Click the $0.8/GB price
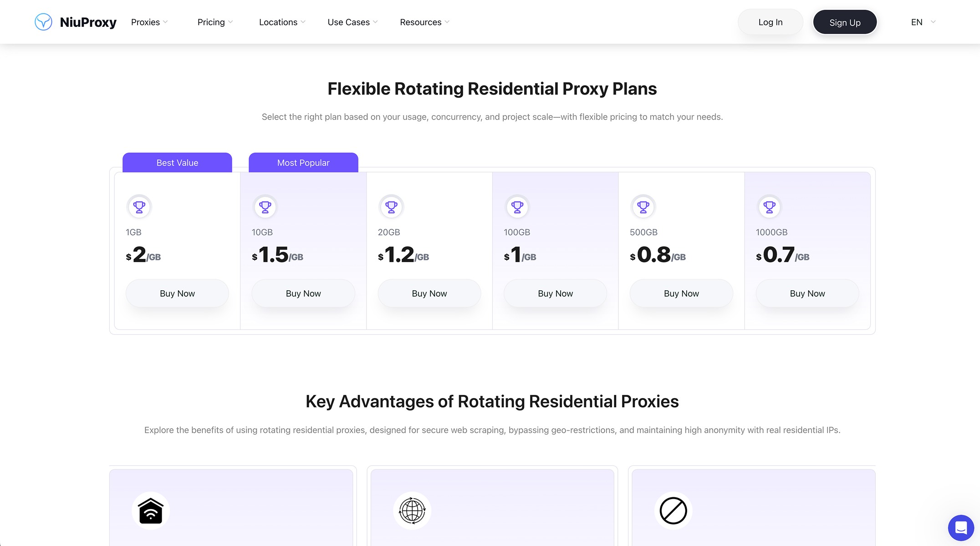The width and height of the screenshot is (980, 546). [x=658, y=255]
